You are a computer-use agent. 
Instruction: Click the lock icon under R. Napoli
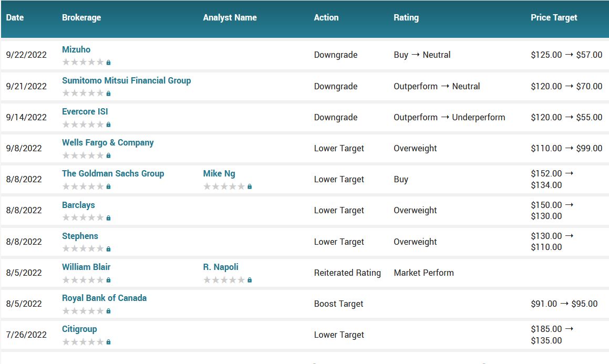click(x=250, y=280)
